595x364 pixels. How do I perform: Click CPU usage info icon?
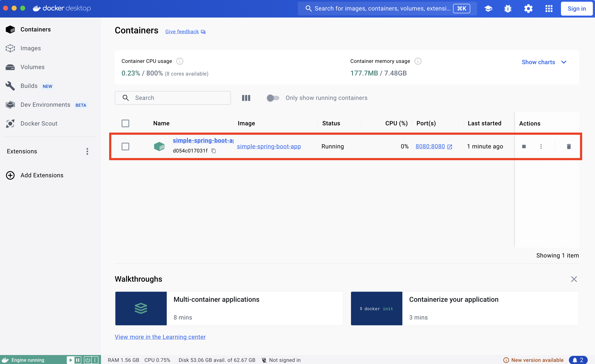[x=180, y=61]
